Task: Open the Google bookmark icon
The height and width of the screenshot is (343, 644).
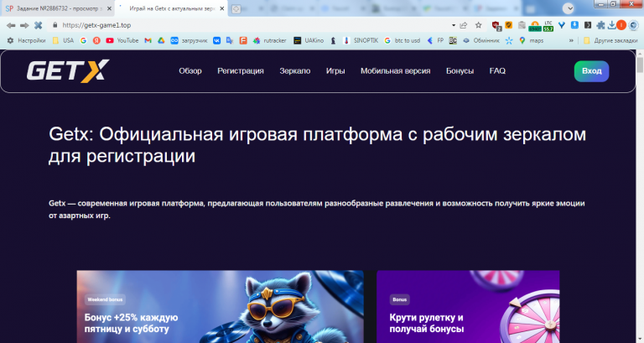Action: (83, 40)
